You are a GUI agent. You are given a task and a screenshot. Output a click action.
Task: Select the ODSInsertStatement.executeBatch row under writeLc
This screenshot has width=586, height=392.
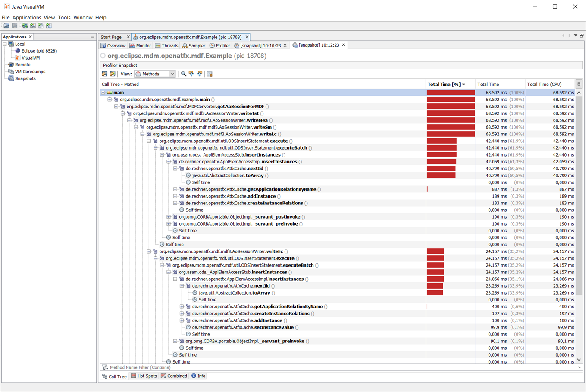[338, 148]
